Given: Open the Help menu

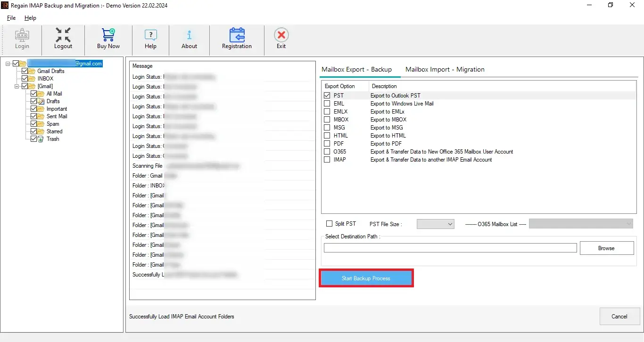Looking at the screenshot, I should 30,18.
